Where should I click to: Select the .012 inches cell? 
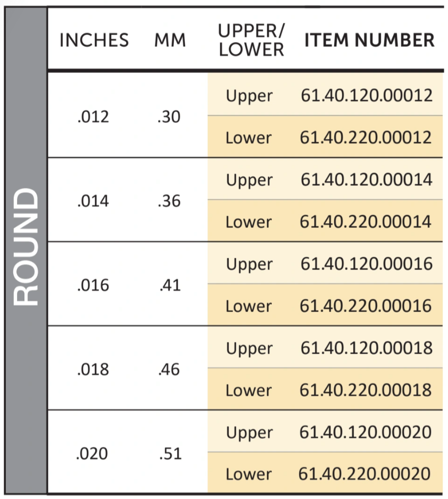pos(93,117)
